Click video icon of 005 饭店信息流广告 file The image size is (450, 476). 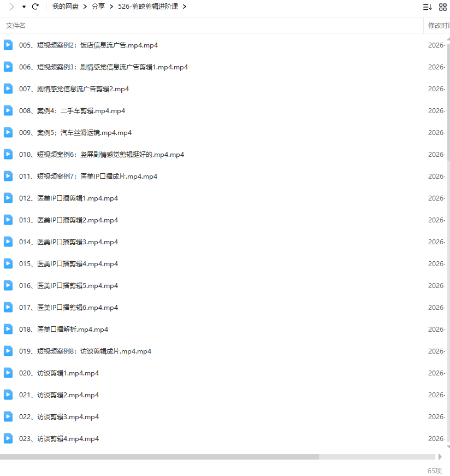pos(8,45)
